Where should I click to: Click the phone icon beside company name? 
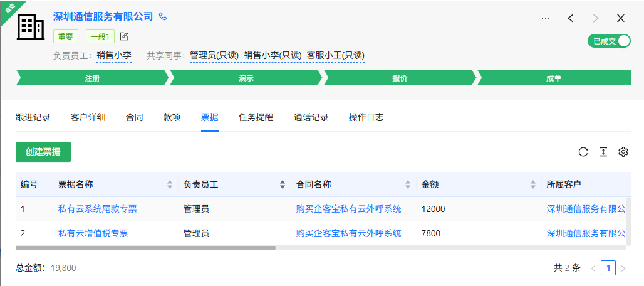pyautogui.click(x=164, y=17)
